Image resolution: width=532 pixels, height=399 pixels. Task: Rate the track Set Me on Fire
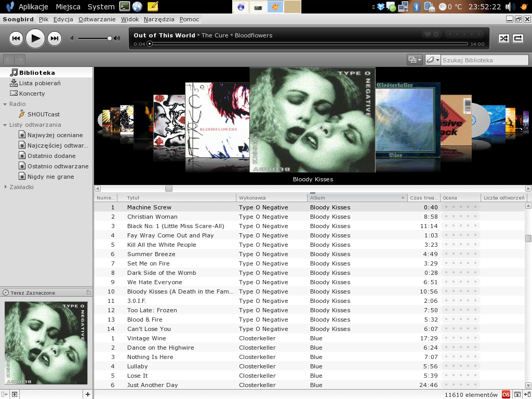tap(460, 263)
